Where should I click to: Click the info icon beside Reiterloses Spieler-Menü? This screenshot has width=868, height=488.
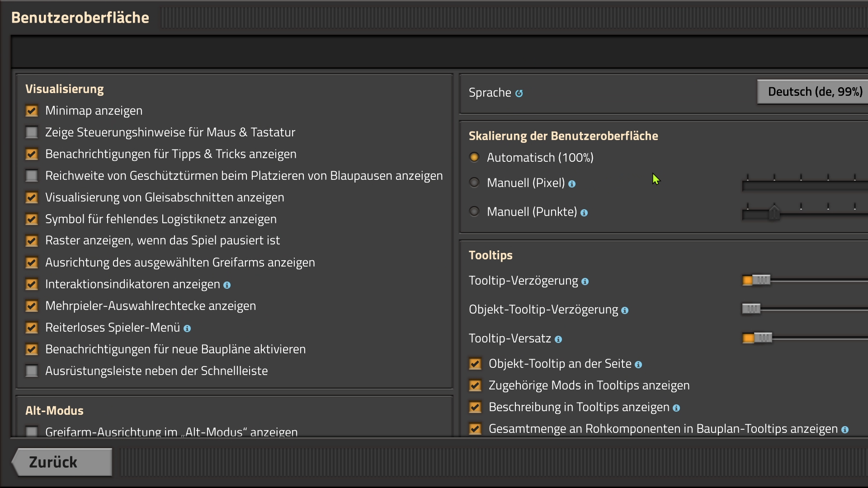187,328
